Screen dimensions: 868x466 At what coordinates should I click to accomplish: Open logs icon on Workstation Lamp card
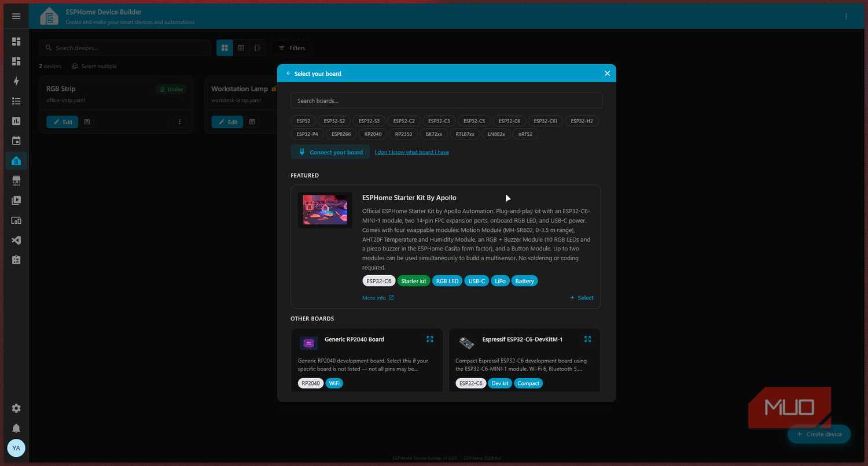click(x=252, y=122)
